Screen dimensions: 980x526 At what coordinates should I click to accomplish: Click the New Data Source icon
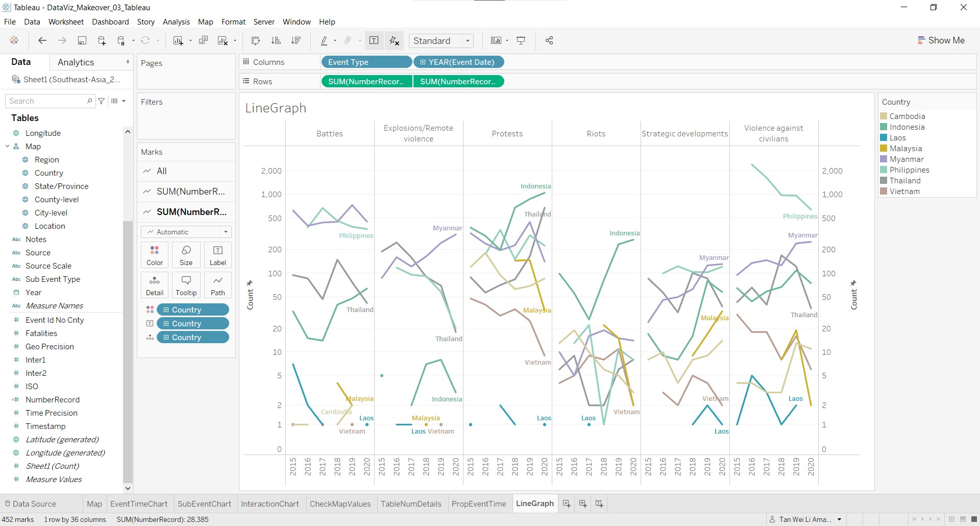[102, 41]
